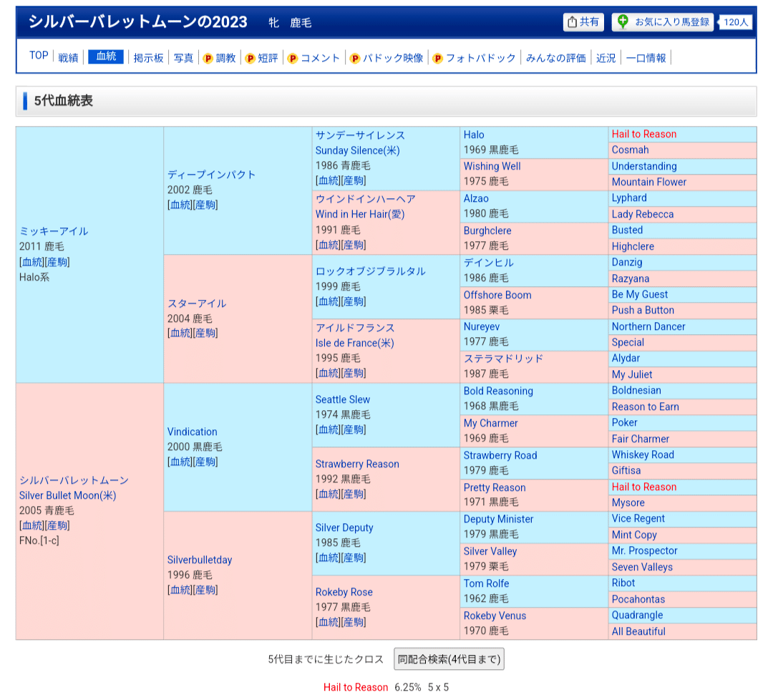Click the 同配合検索(4代目まで) button

point(449,659)
